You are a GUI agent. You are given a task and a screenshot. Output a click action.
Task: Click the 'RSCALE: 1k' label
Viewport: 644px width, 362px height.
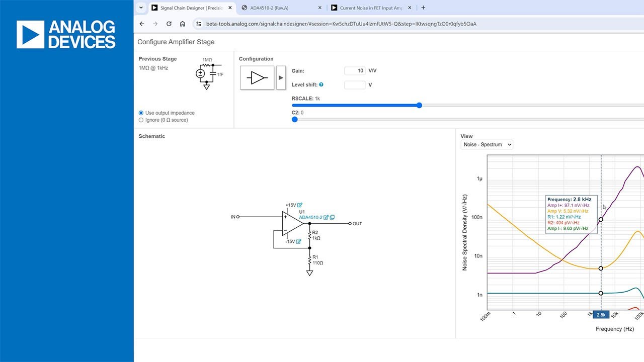click(x=306, y=99)
